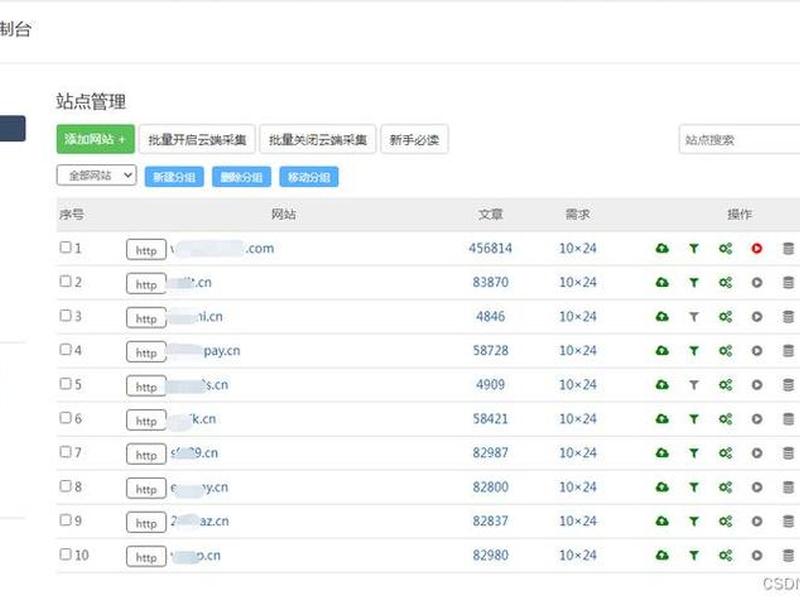Click 10×24 value in row 9
Viewport: 800px width, 600px height.
[578, 521]
